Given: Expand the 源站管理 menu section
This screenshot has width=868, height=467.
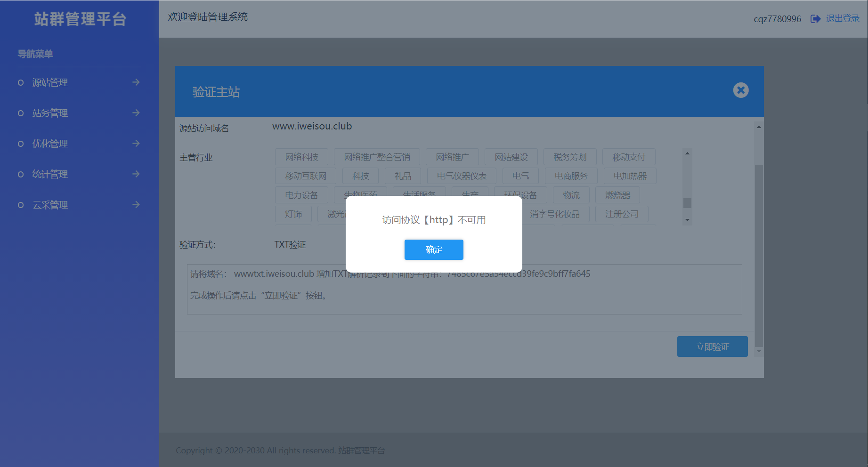Looking at the screenshot, I should click(x=50, y=82).
